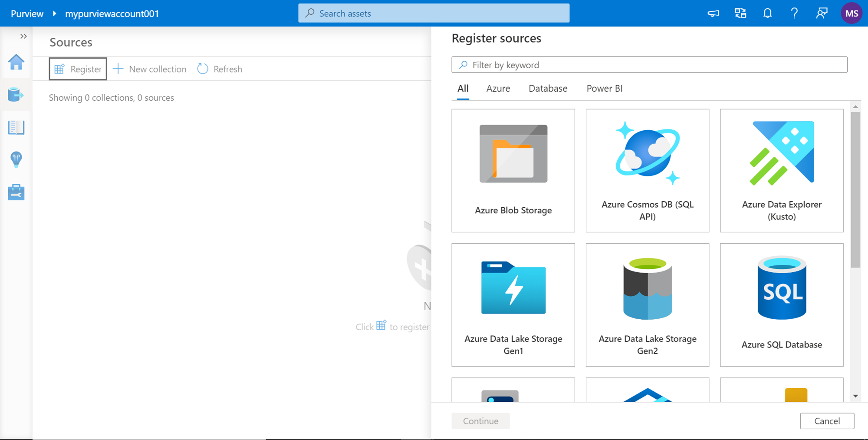Click the Purview breadcrumb link
The image size is (868, 440).
(x=27, y=13)
